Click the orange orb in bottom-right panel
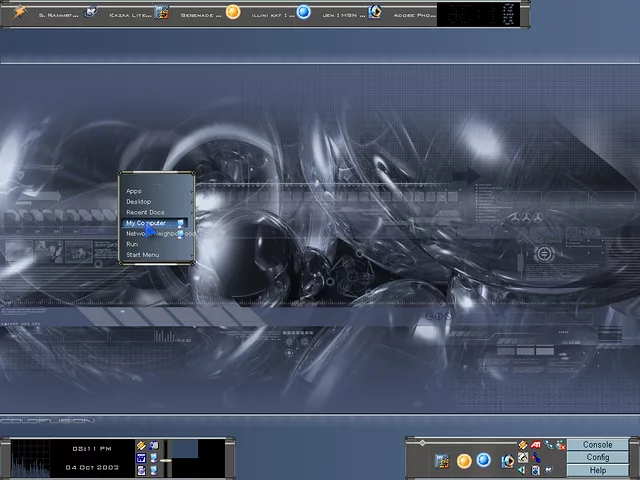The image size is (640, 480). pos(464,461)
